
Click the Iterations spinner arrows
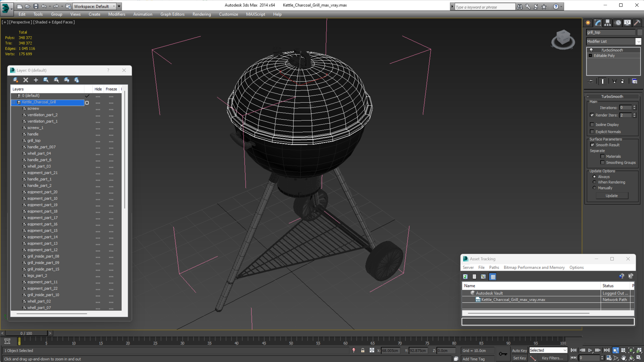(634, 107)
